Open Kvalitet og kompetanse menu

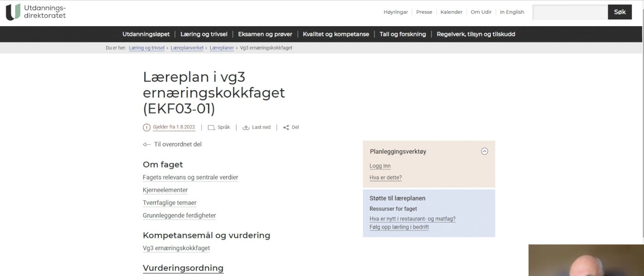point(336,34)
